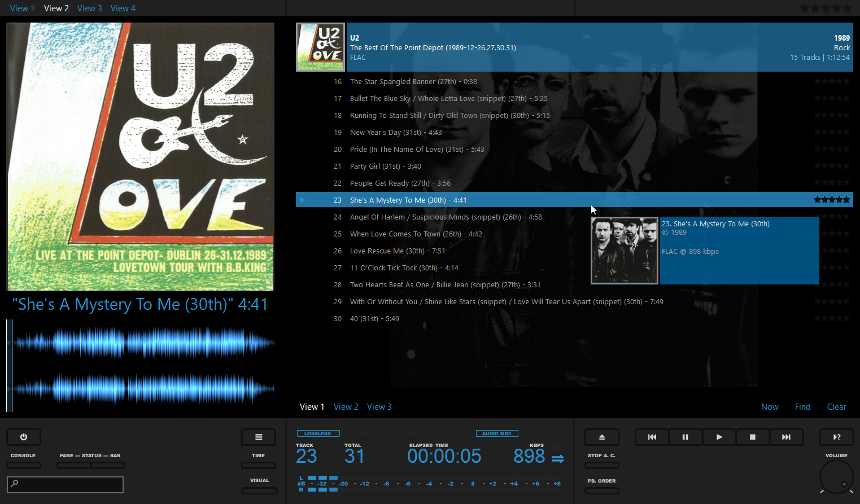Click the LOSSLESS indicator badge

tap(318, 433)
